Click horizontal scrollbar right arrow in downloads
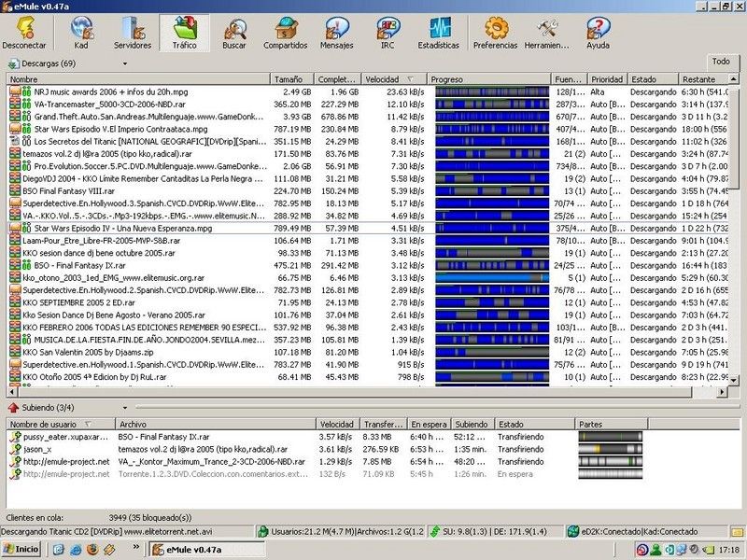Viewport: 747px width, 560px height. click(x=722, y=392)
